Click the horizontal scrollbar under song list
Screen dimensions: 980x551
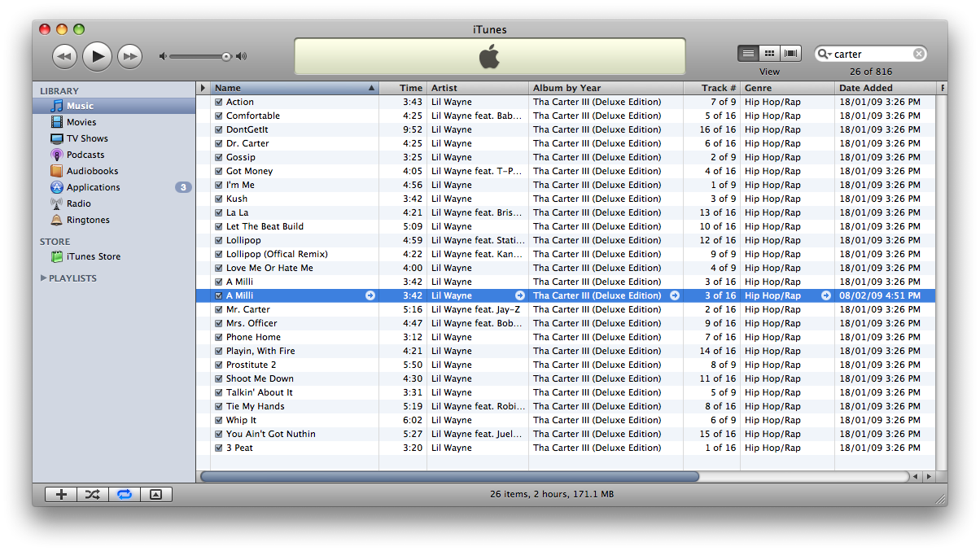449,476
